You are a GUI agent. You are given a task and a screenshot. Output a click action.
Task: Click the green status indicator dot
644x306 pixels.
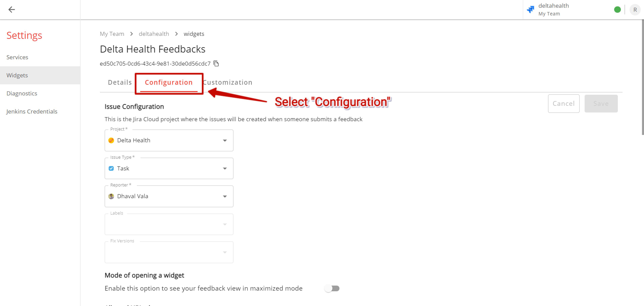(x=617, y=10)
